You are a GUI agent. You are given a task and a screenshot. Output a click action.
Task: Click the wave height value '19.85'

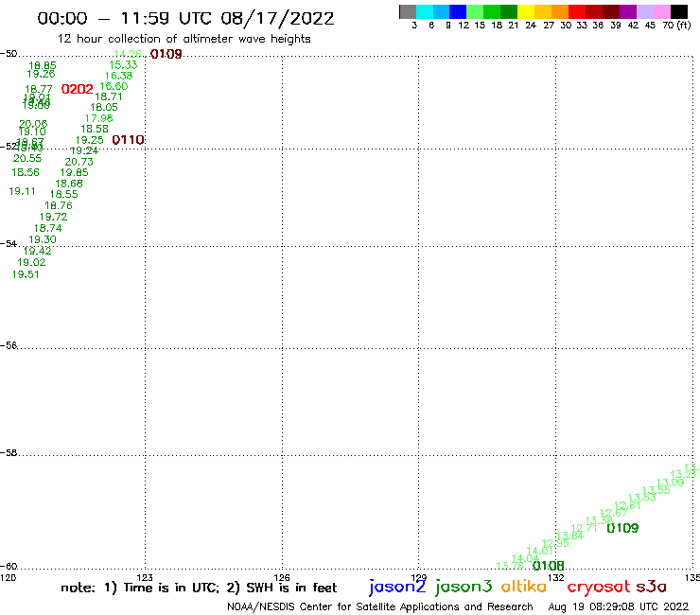(75, 172)
